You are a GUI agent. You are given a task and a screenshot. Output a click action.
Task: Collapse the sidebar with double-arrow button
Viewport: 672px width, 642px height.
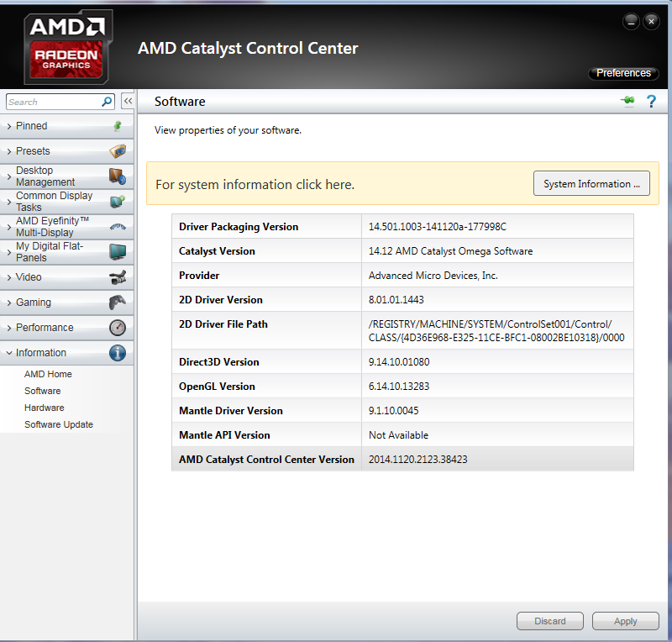(x=128, y=101)
